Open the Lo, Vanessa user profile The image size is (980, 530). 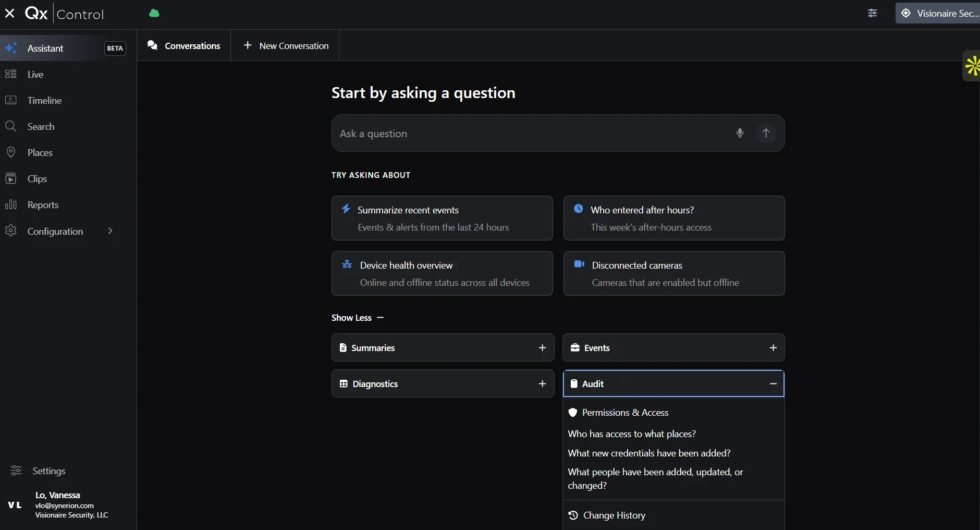click(71, 504)
